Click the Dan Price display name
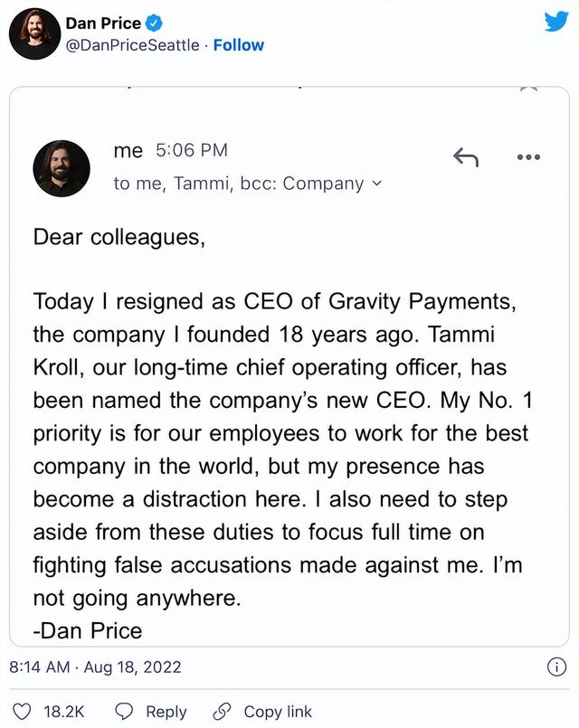 coord(103,24)
